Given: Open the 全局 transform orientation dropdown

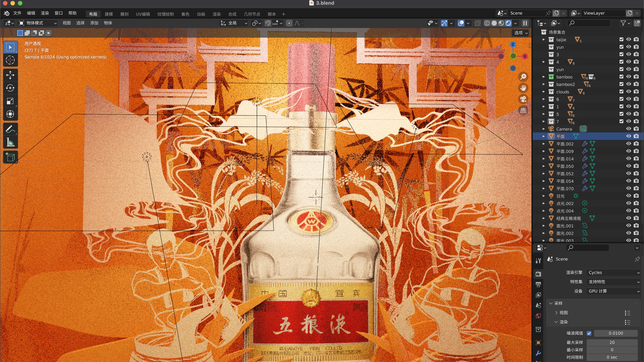Looking at the screenshot, I should coord(234,23).
